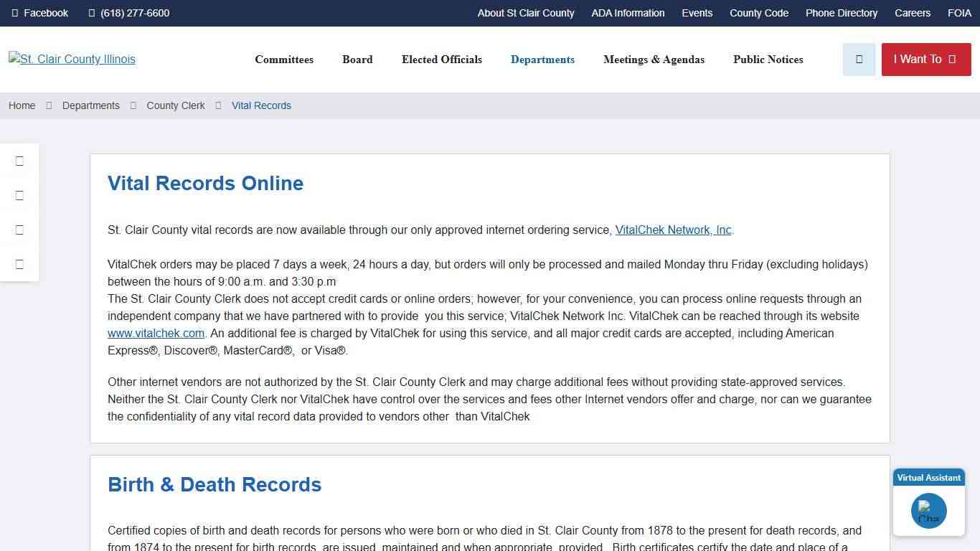The width and height of the screenshot is (980, 551).
Task: Open the site search icon
Action: (x=859, y=60)
